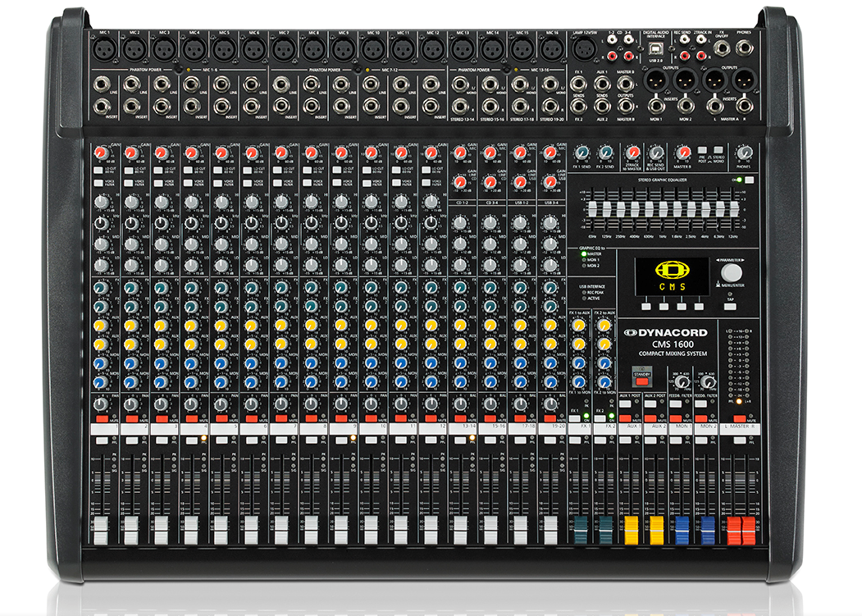Screen dimensions: 862x616
Task: Click the yellow AUX 1 fader
Action: point(632,530)
